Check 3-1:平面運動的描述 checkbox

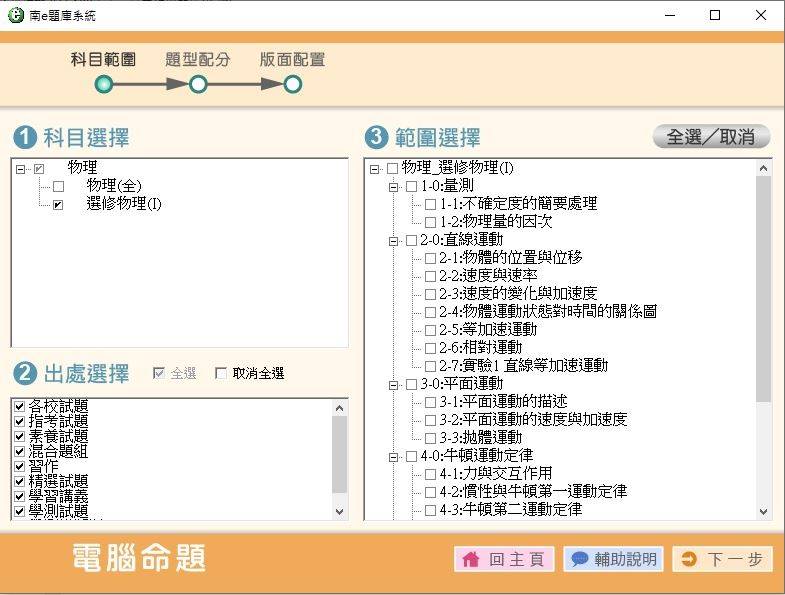431,402
